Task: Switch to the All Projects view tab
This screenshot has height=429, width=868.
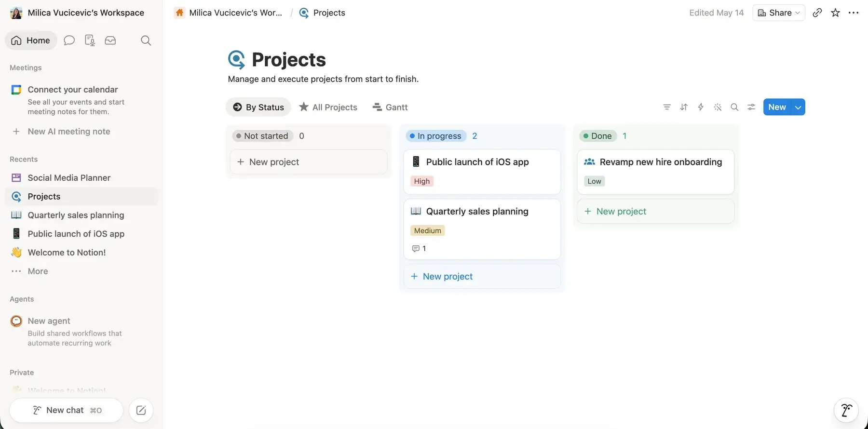Action: point(328,107)
